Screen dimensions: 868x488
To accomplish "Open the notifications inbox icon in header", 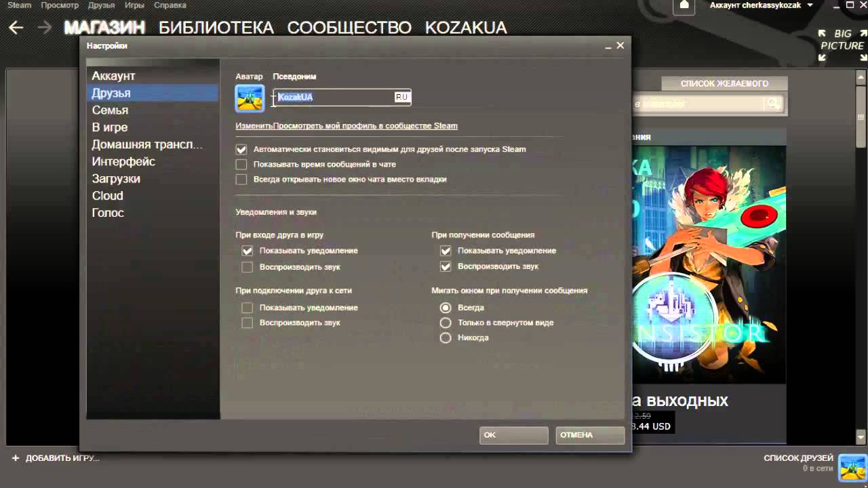I will click(x=684, y=5).
